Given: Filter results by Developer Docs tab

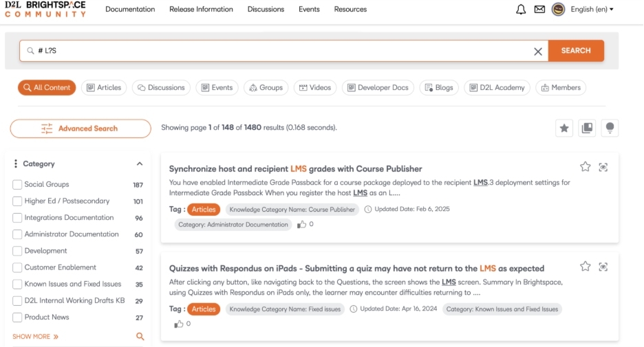Looking at the screenshot, I should 378,87.
